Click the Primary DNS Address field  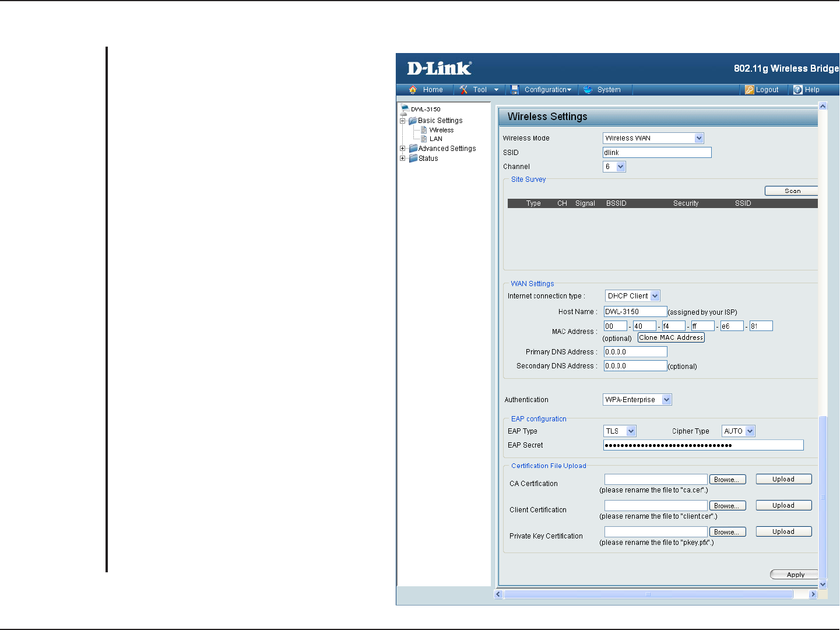635,352
